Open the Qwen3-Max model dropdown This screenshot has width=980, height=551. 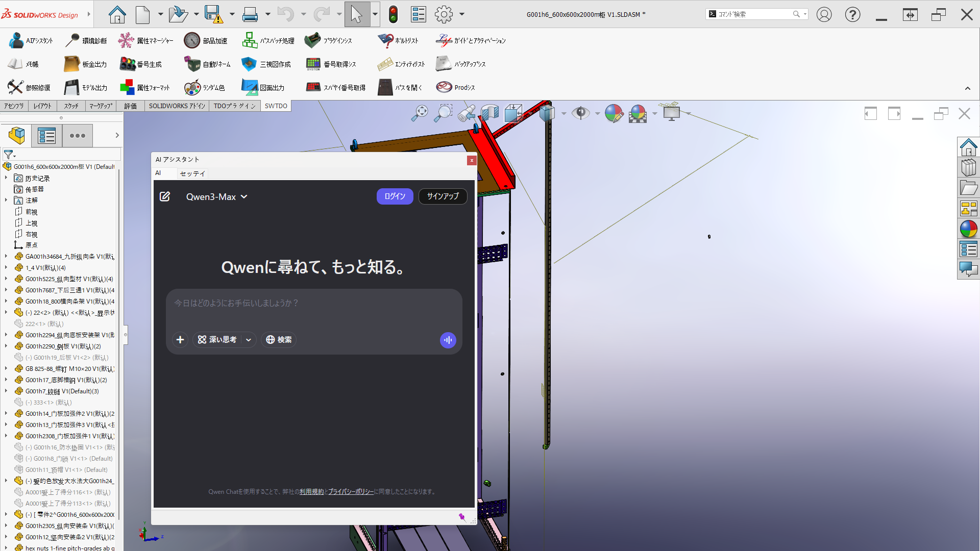[216, 197]
